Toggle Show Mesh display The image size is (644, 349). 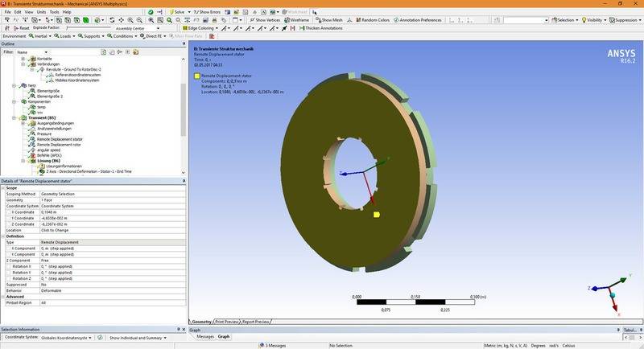(x=329, y=19)
